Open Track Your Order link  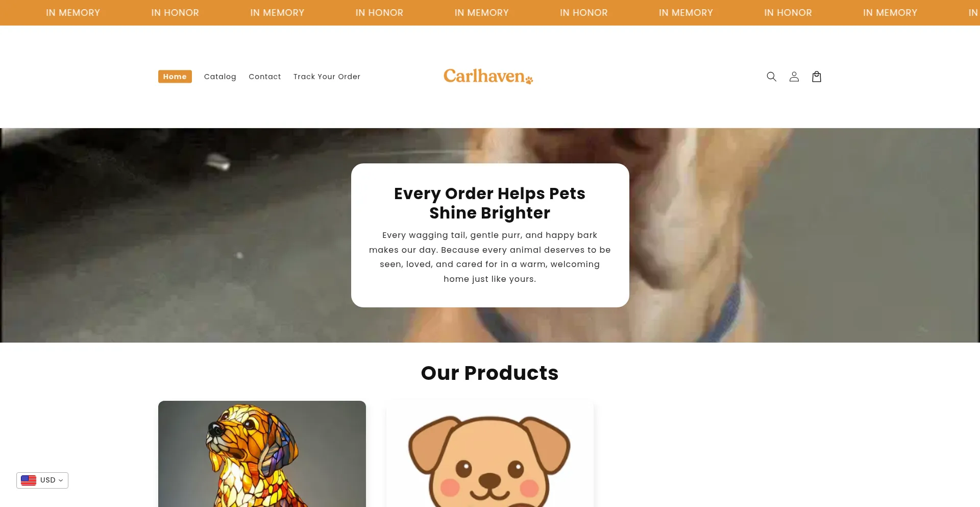tap(327, 77)
